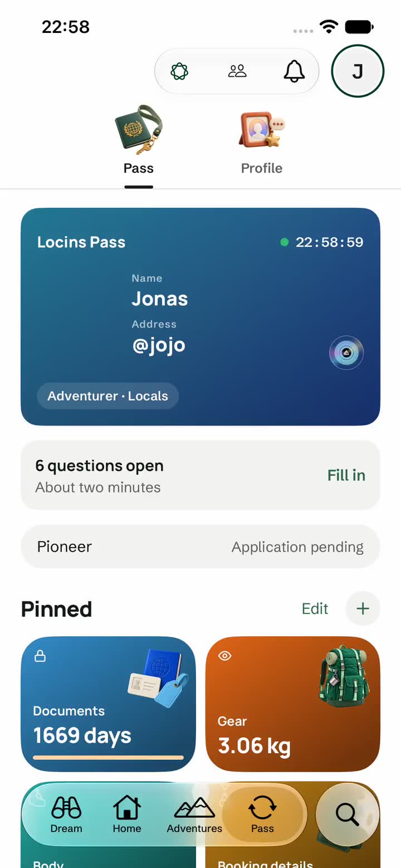Toggle the lock icon on the Documents card

coord(40,656)
